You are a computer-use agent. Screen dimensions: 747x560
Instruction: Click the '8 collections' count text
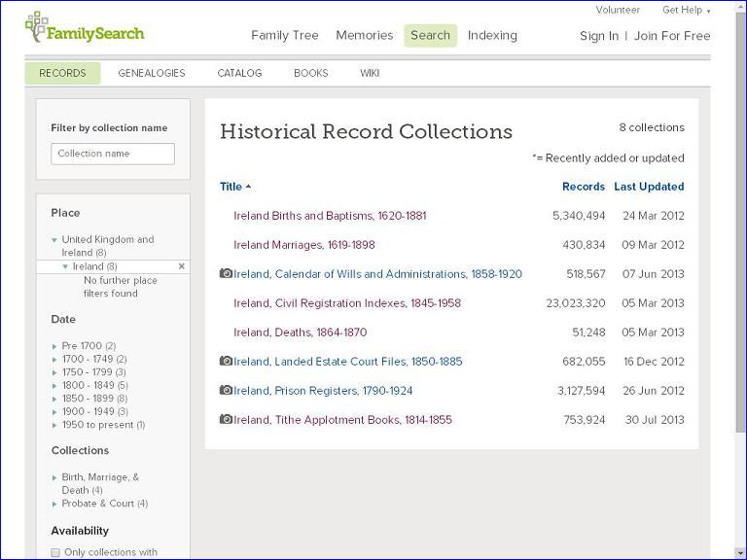(652, 127)
